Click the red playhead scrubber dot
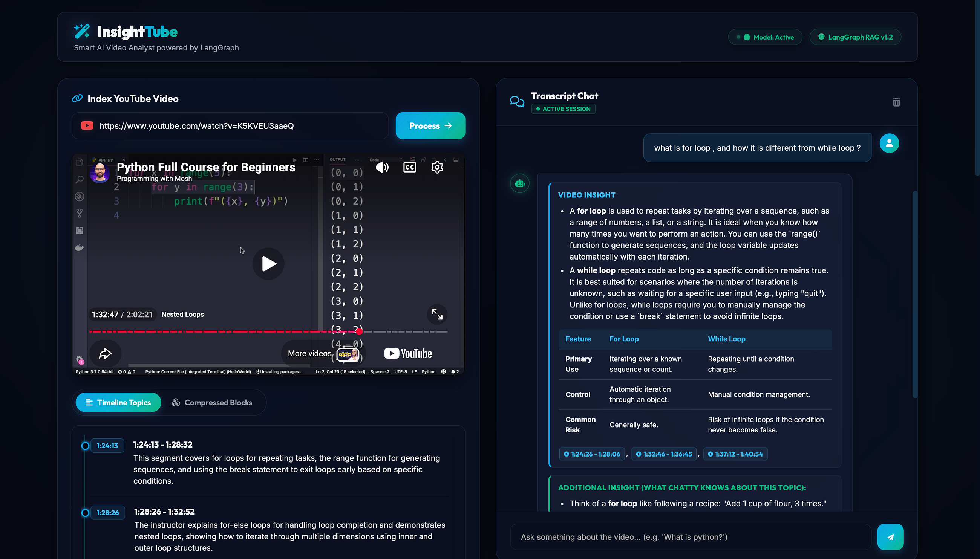980x559 pixels. tap(359, 331)
